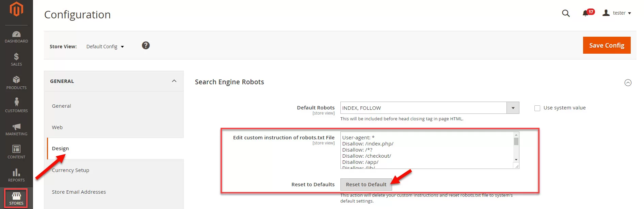The width and height of the screenshot is (644, 209).
Task: Open the Customers sidebar menu
Action: click(x=16, y=105)
